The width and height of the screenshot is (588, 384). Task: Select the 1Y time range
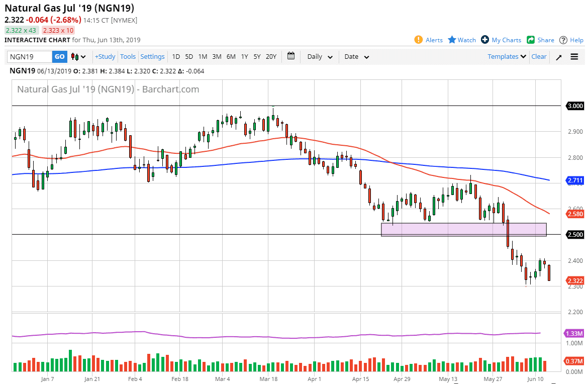click(244, 57)
